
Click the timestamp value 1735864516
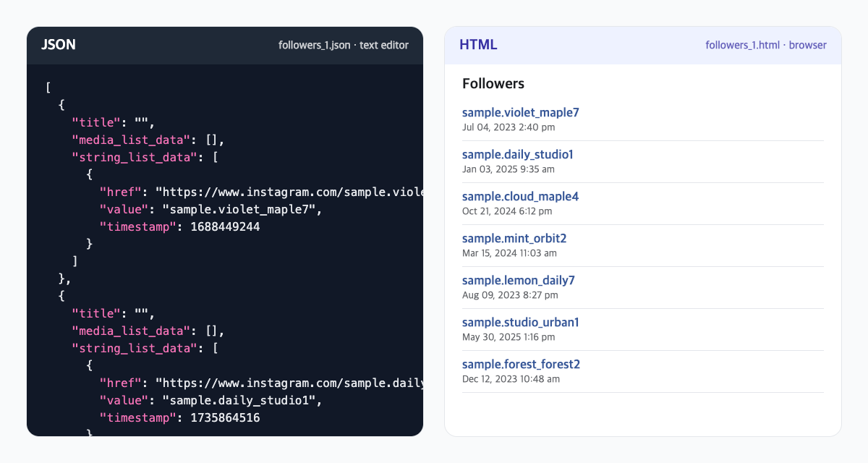225,417
